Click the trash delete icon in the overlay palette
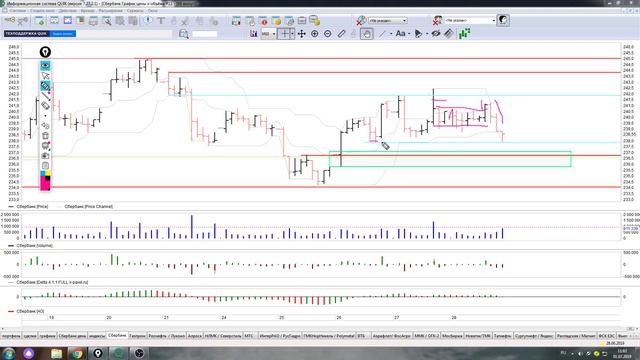 click(45, 136)
